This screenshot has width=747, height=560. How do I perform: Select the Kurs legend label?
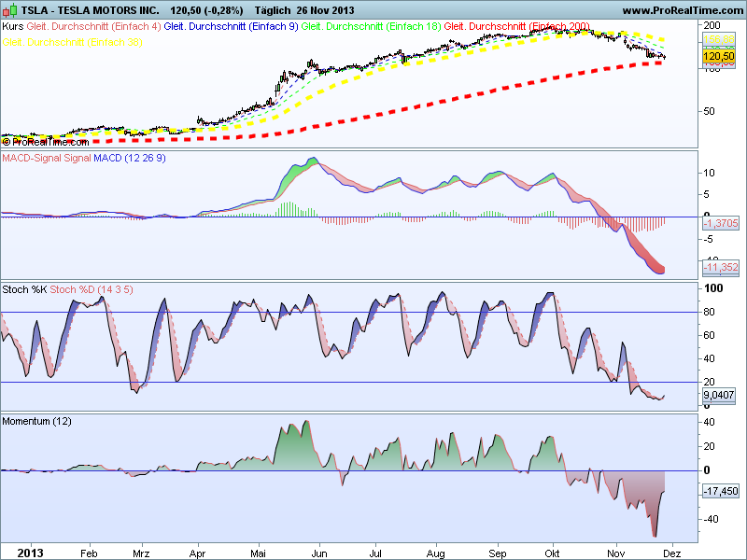(12, 27)
